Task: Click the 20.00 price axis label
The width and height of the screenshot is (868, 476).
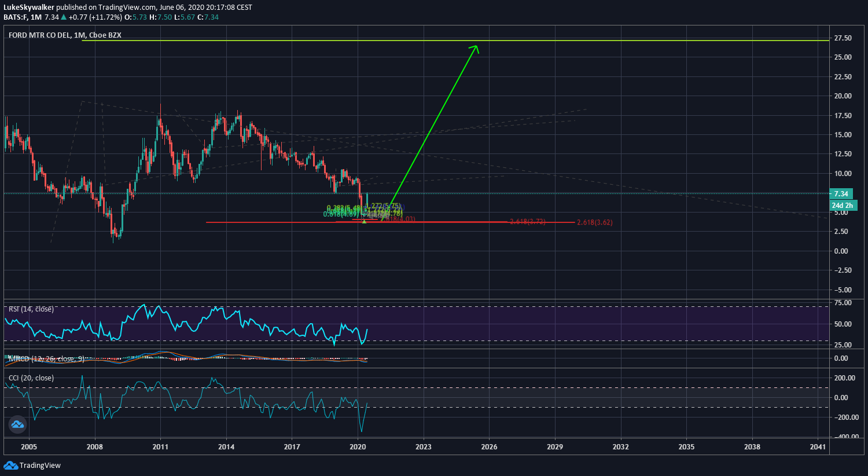Action: (x=843, y=96)
